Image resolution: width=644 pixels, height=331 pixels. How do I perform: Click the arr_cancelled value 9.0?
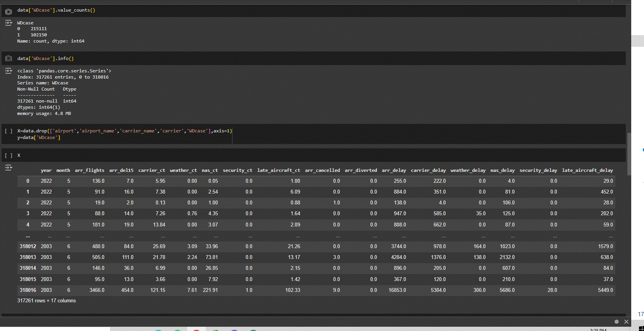pyautogui.click(x=336, y=290)
